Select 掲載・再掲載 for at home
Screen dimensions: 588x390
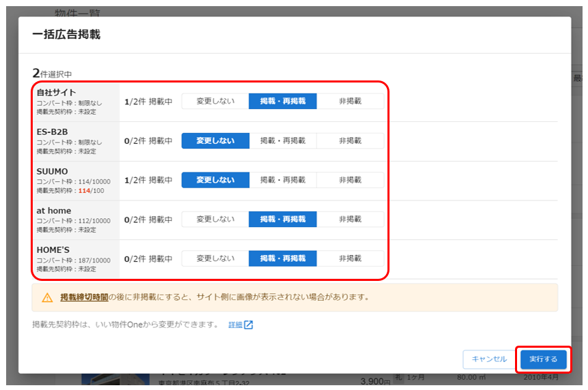[283, 219]
